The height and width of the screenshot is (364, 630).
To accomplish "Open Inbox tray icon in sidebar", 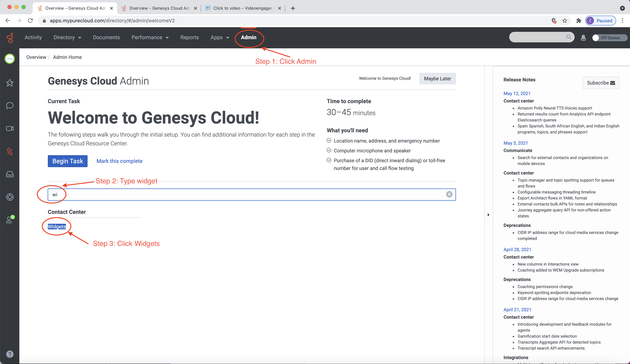I will (10, 174).
